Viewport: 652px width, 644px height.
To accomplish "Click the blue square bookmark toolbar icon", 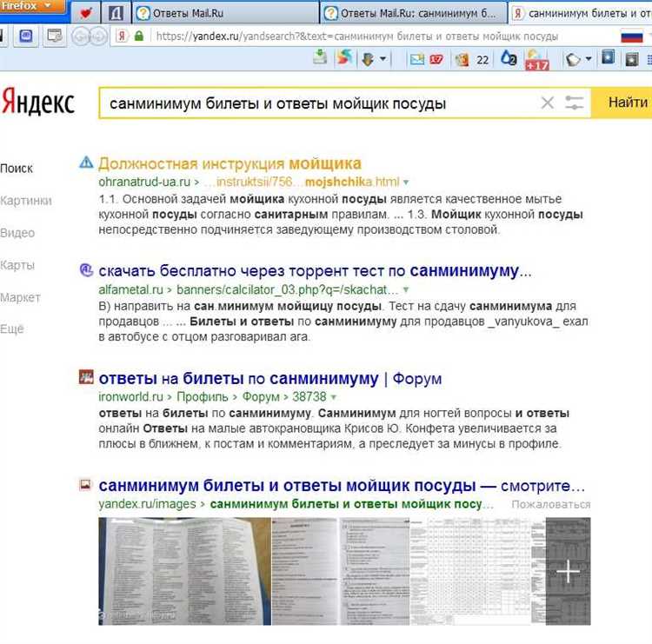I will click(x=608, y=57).
